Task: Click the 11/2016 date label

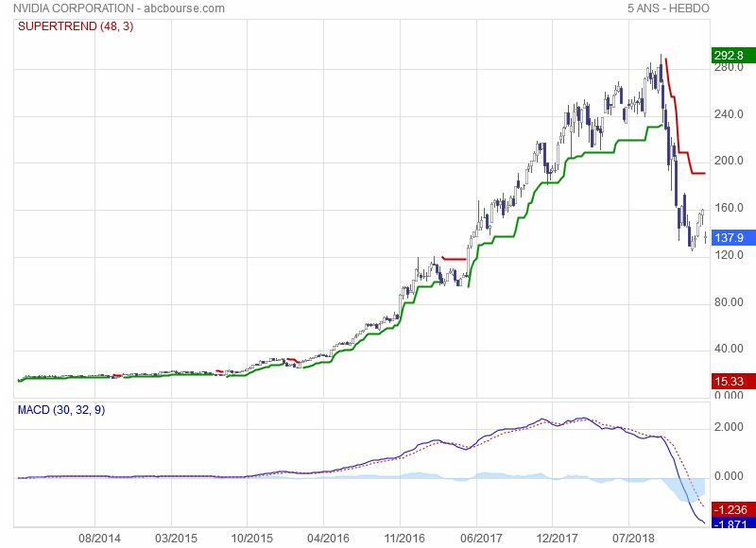Action: pyautogui.click(x=404, y=539)
